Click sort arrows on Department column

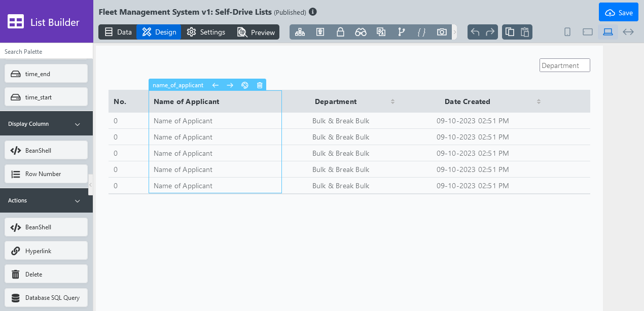(392, 101)
